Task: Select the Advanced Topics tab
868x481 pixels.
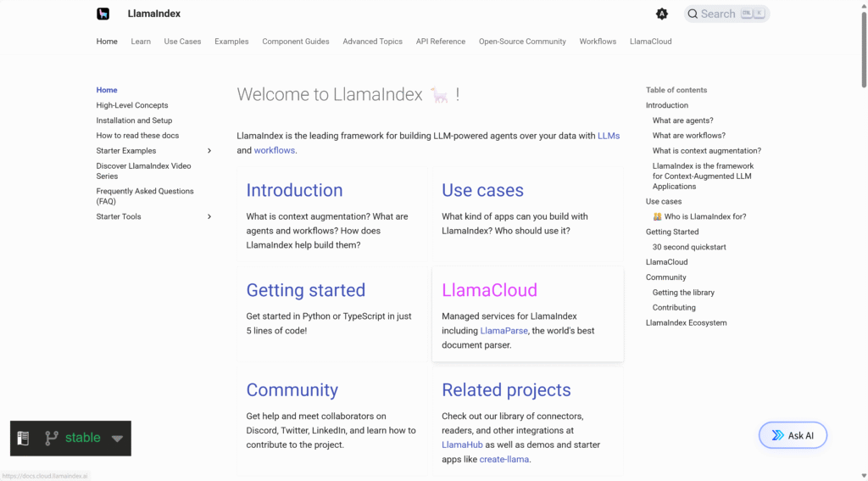Action: pos(373,42)
